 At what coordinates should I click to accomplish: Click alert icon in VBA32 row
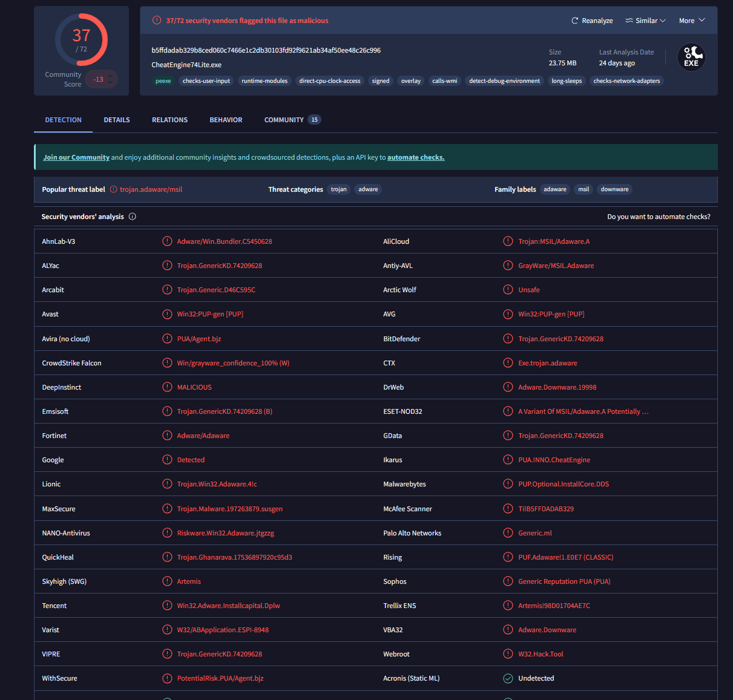click(x=508, y=629)
